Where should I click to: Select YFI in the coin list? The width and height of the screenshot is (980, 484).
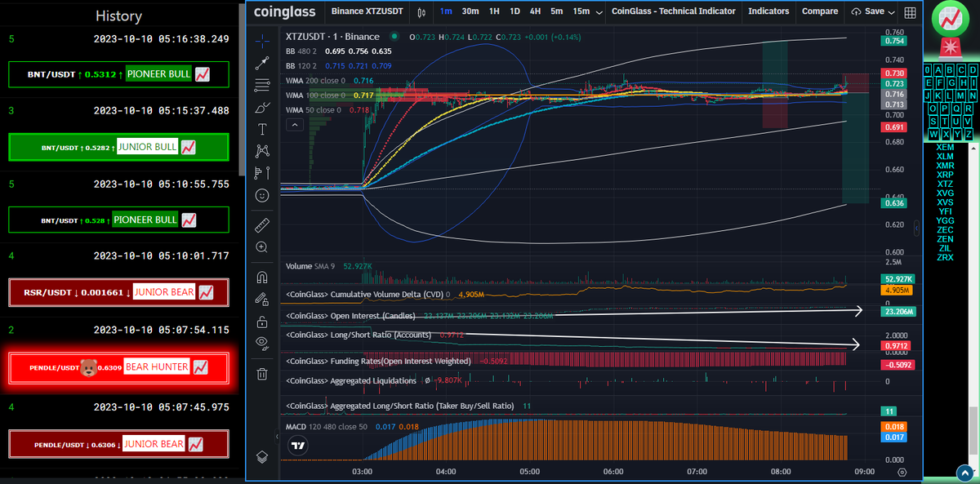[945, 211]
